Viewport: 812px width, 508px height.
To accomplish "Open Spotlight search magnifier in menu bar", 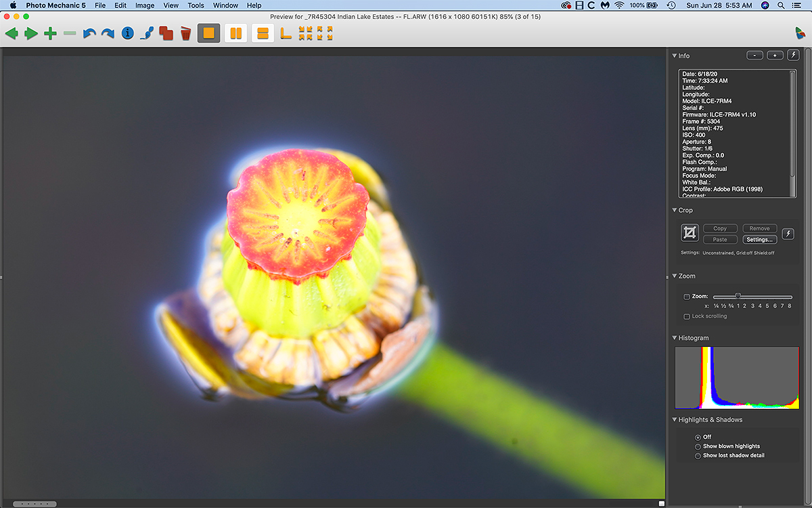I will pyautogui.click(x=782, y=5).
